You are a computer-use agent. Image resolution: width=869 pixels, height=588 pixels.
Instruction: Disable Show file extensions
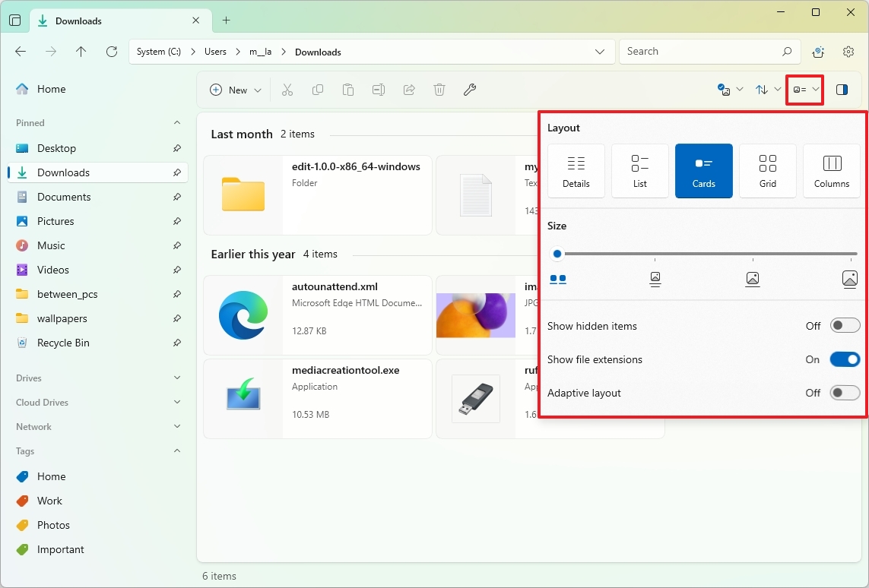(x=845, y=359)
